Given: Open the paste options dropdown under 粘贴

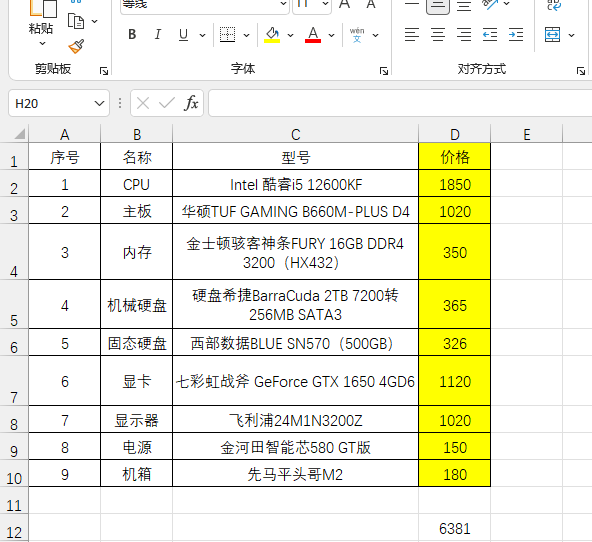Looking at the screenshot, I should (42, 43).
